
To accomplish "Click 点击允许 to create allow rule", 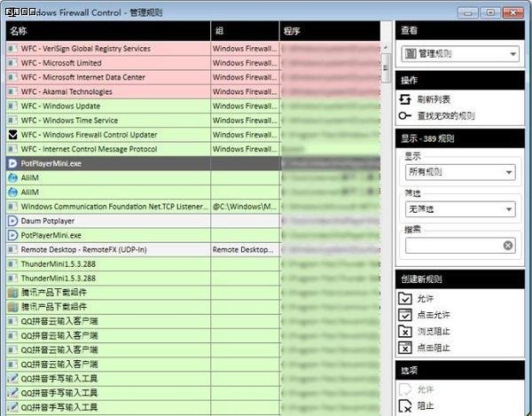I will click(x=434, y=315).
